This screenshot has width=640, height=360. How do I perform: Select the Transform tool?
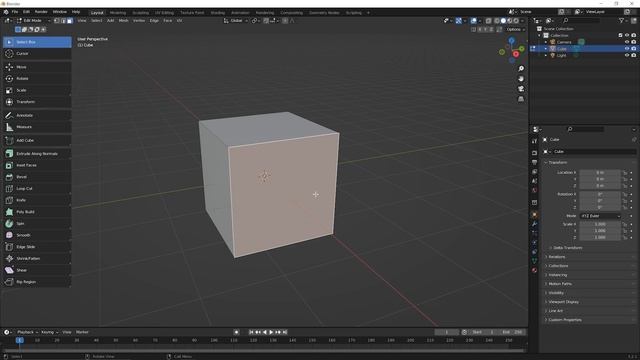click(37, 102)
